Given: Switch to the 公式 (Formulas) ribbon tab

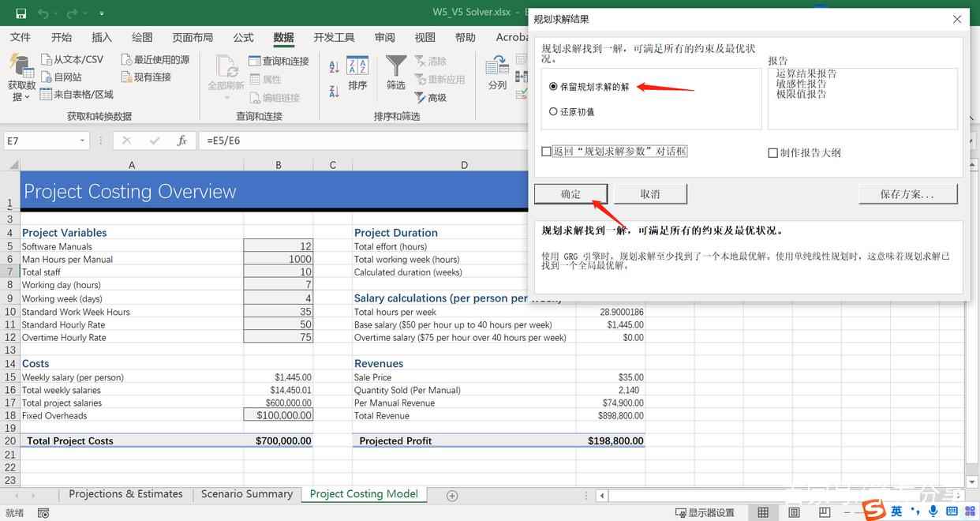Looking at the screenshot, I should pyautogui.click(x=243, y=37).
